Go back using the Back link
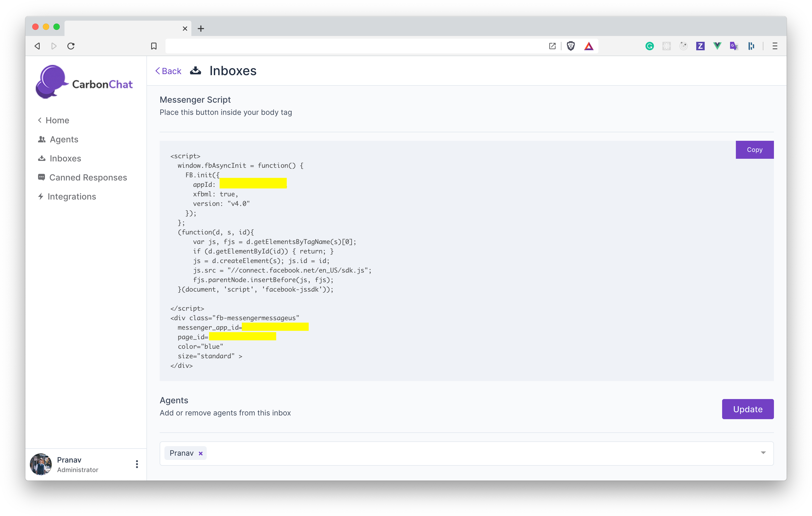812x516 pixels. click(168, 71)
